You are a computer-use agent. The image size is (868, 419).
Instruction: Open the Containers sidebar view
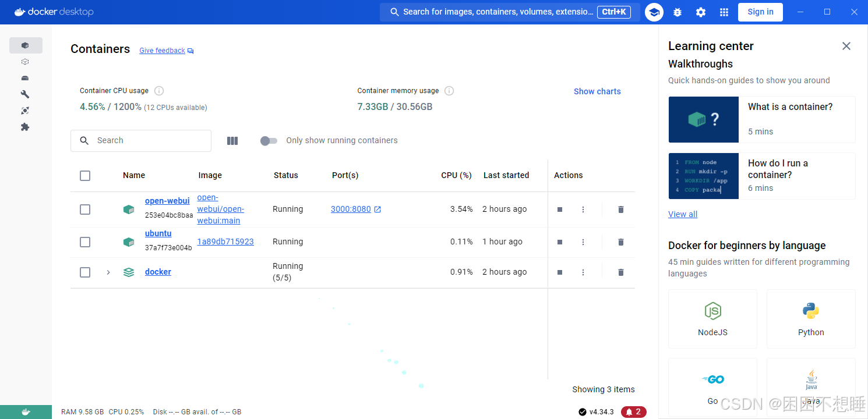click(26, 45)
